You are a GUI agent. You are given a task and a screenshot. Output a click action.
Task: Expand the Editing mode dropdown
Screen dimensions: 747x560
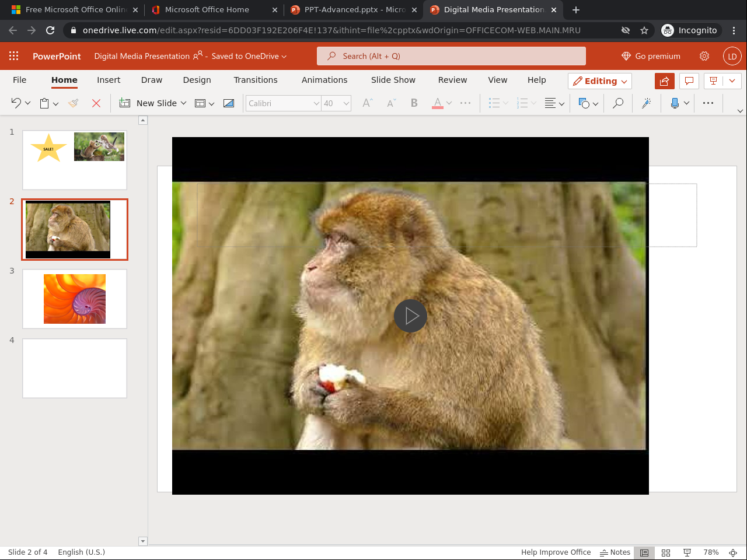coord(600,81)
